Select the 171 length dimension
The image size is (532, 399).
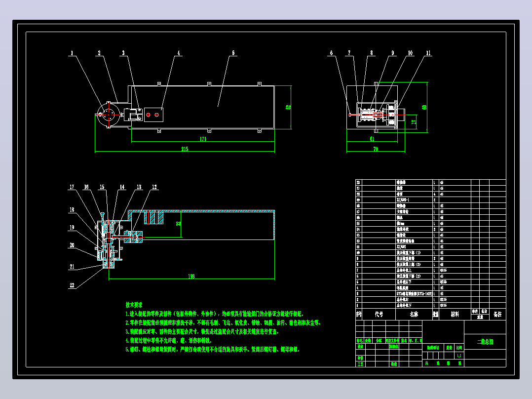203,139
